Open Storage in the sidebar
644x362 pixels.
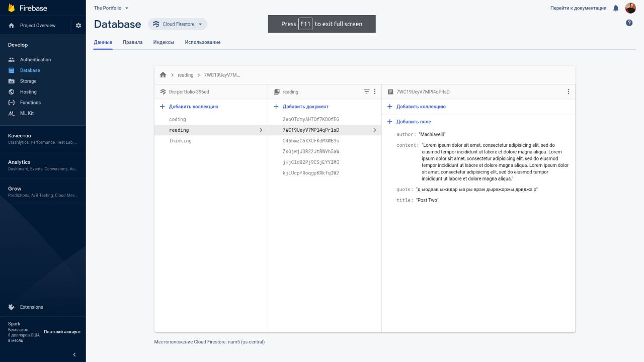coord(28,81)
